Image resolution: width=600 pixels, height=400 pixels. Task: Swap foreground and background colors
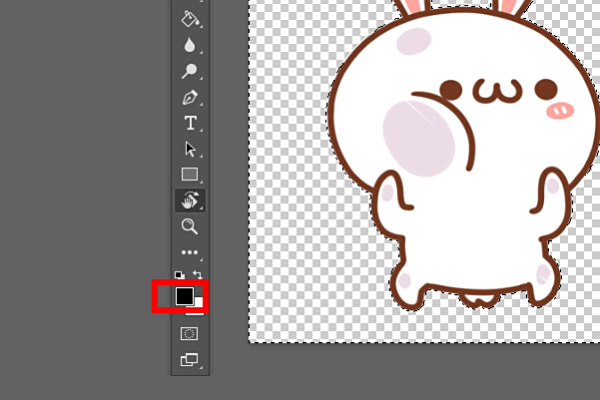coord(197,274)
